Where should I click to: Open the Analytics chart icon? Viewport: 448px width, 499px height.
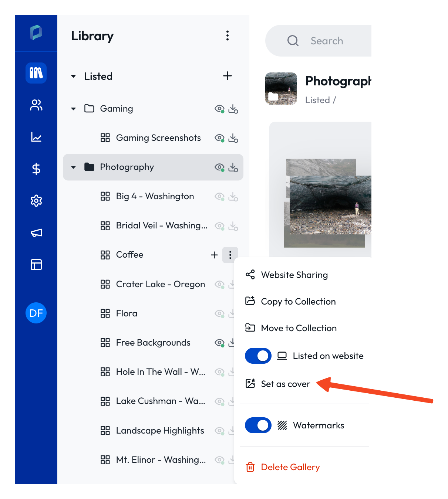[x=36, y=137]
